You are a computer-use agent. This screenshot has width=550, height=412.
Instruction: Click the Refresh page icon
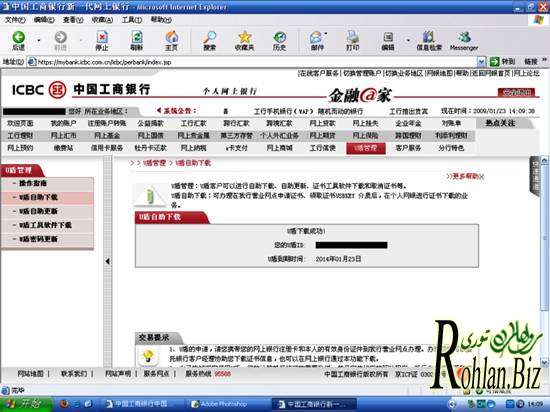136,37
